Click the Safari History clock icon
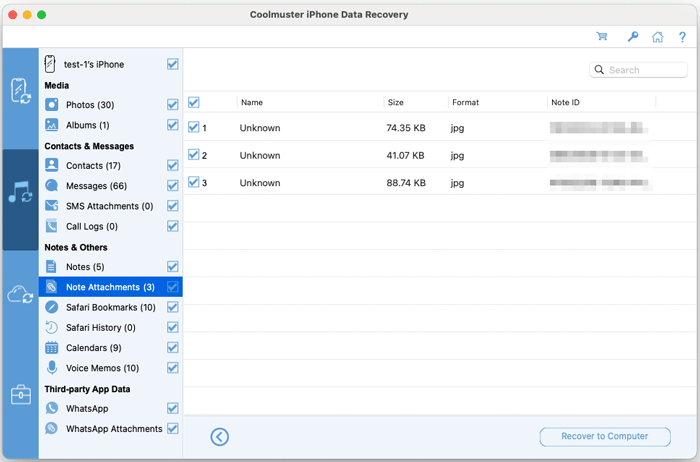 pos(51,327)
